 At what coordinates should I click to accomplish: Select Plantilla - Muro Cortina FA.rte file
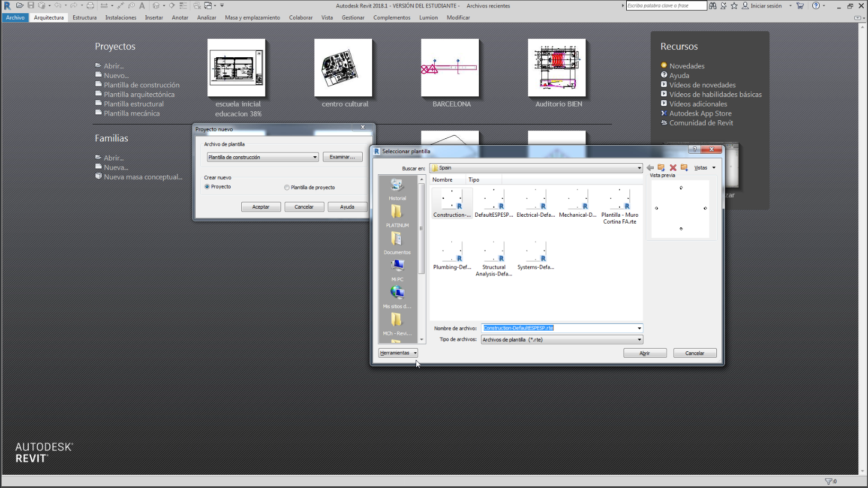[x=620, y=206]
